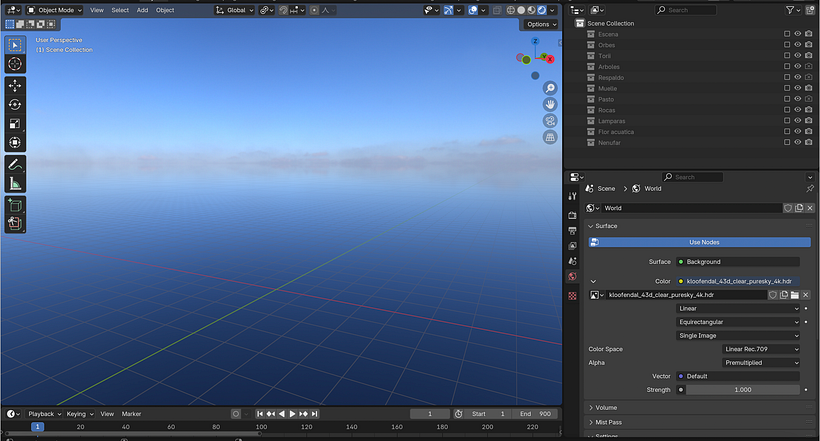Image resolution: width=820 pixels, height=441 pixels.
Task: Click the viewport zoom magnifier icon
Action: [550, 88]
